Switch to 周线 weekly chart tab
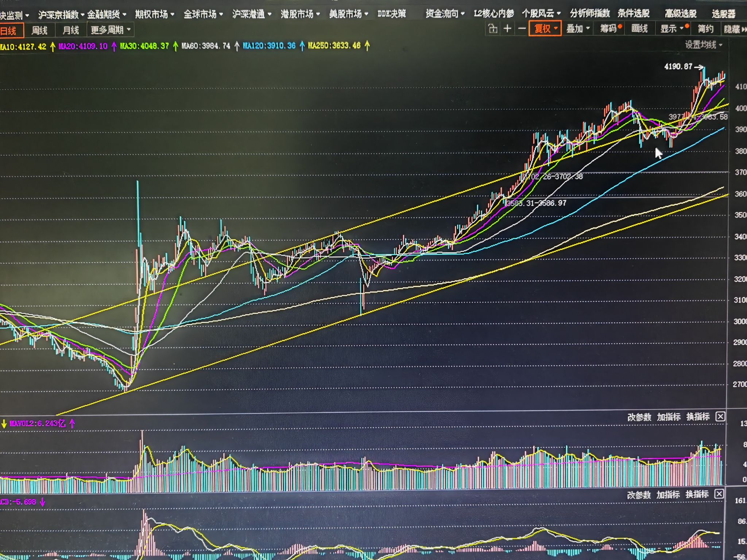This screenshot has width=747, height=560. pyautogui.click(x=39, y=30)
